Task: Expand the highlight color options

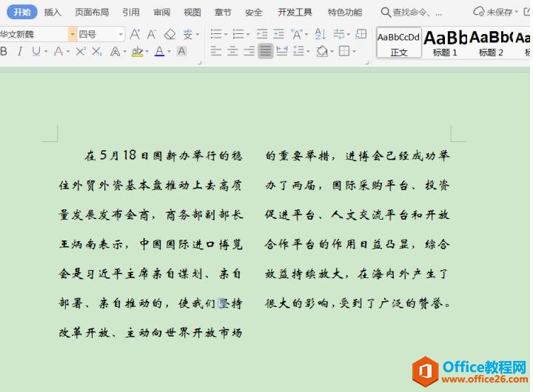Action: coord(147,52)
